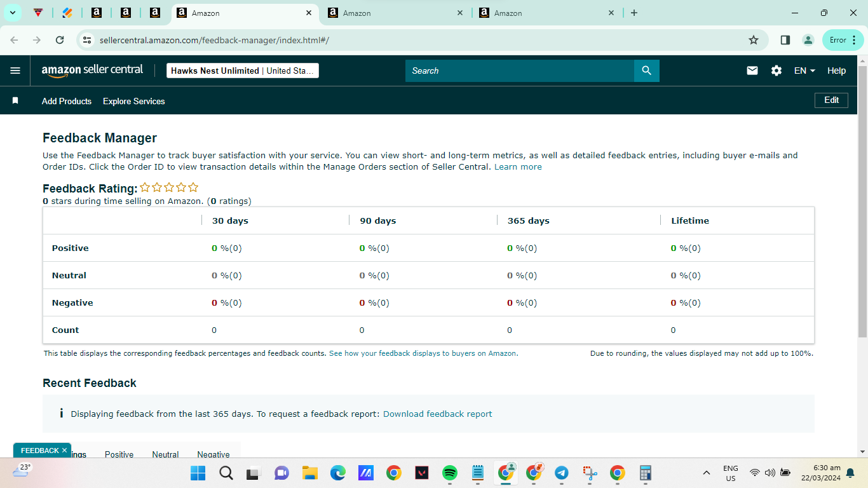Image resolution: width=868 pixels, height=488 pixels.
Task: Click the Edit button
Action: 831,100
